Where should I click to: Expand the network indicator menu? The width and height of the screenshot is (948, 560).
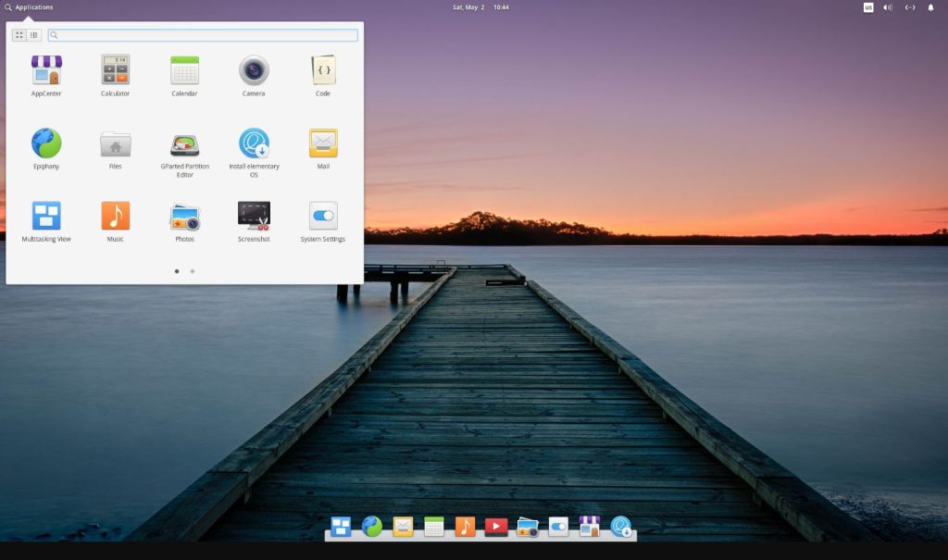tap(910, 7)
